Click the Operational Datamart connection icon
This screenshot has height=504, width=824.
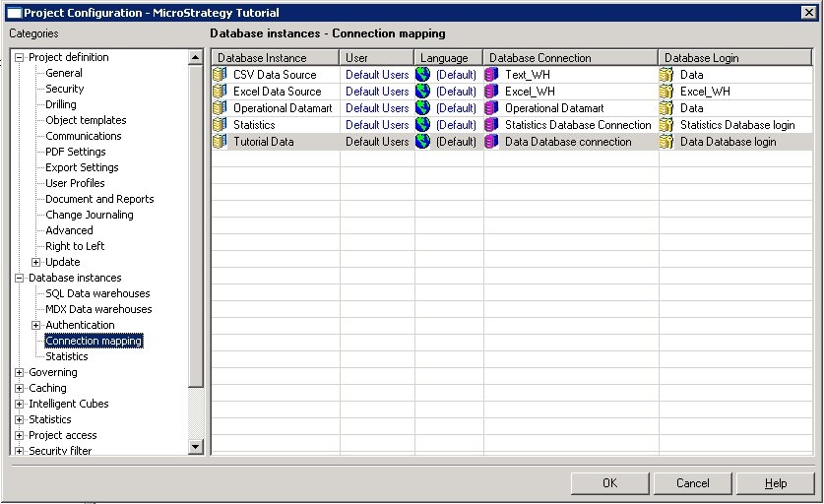491,108
